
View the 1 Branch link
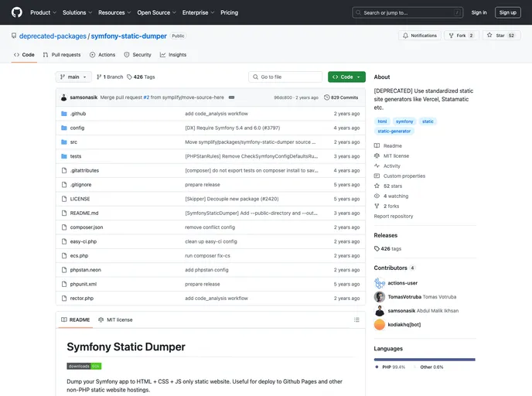click(110, 77)
